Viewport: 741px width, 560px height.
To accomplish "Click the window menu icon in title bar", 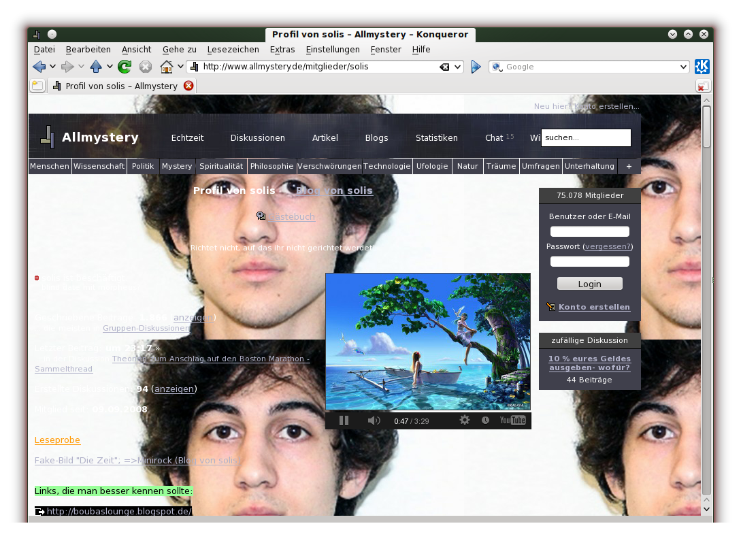I will (36, 34).
